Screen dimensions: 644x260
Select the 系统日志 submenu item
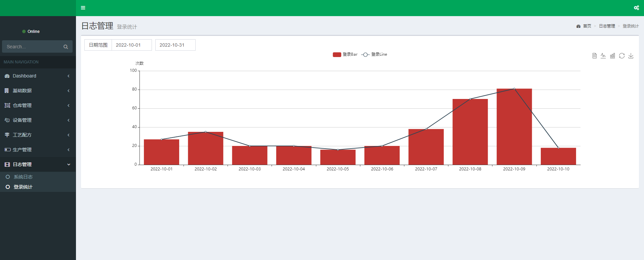23,177
